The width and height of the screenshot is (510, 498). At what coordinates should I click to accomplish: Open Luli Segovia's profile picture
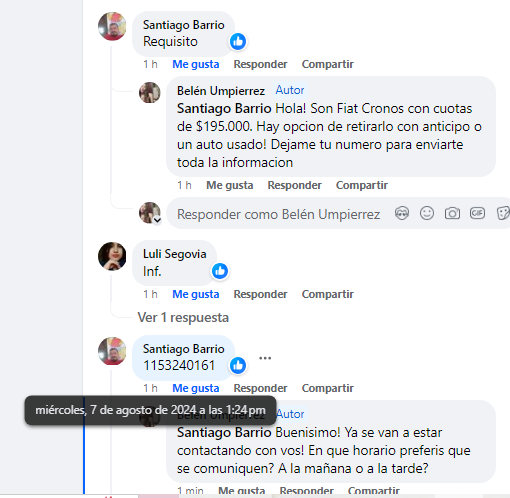pyautogui.click(x=112, y=256)
